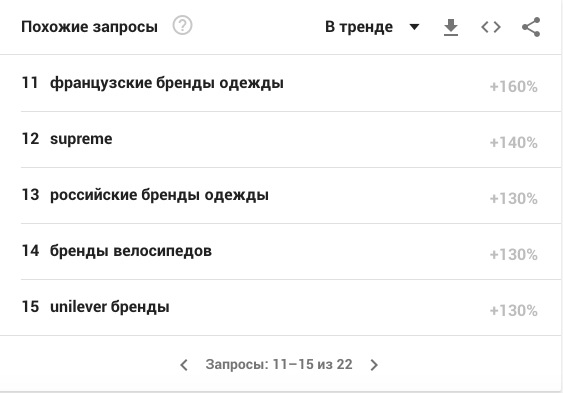Go to the previous page of queries
Image resolution: width=563 pixels, height=393 pixels.
[184, 365]
